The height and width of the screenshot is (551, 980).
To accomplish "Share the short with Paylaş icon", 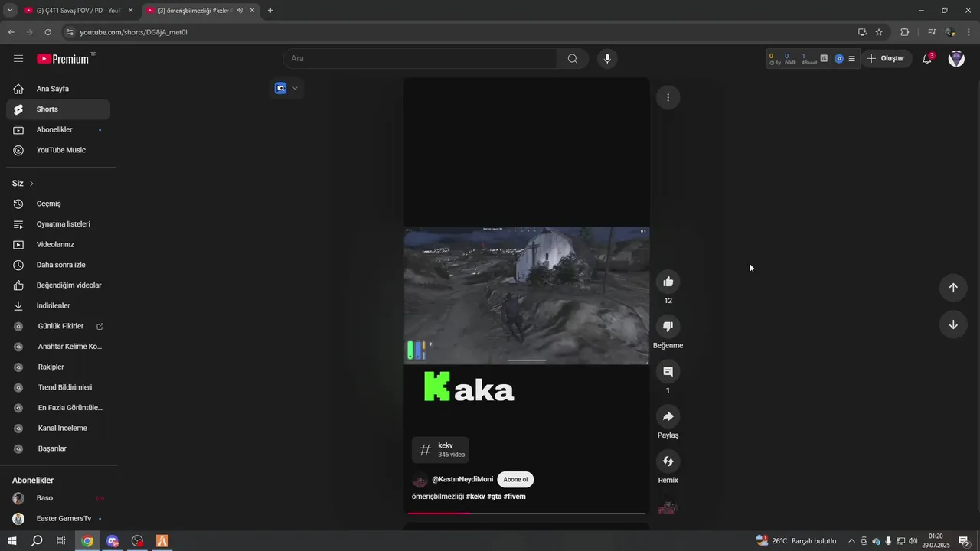I will click(x=668, y=416).
